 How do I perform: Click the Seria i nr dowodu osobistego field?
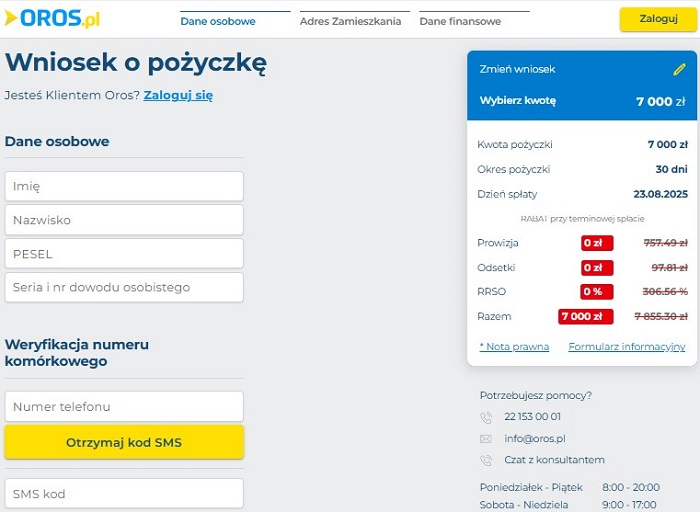pos(124,288)
